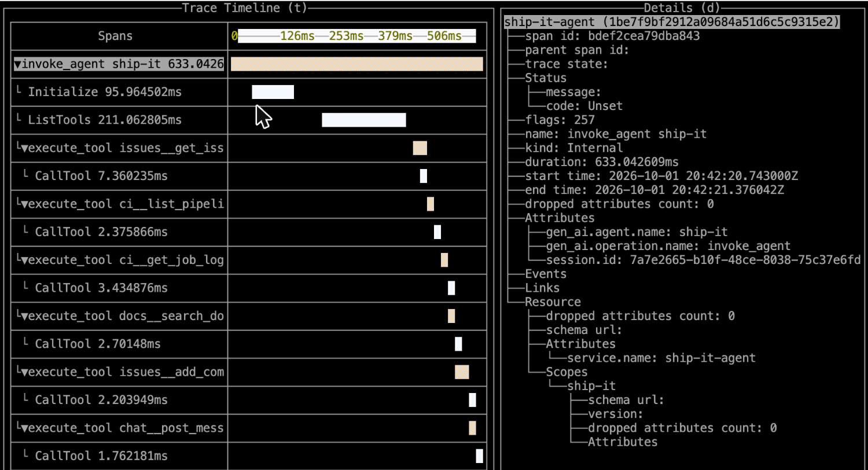The image size is (868, 470).
Task: Select the CallTool 2.203949ms row
Action: tap(119, 400)
